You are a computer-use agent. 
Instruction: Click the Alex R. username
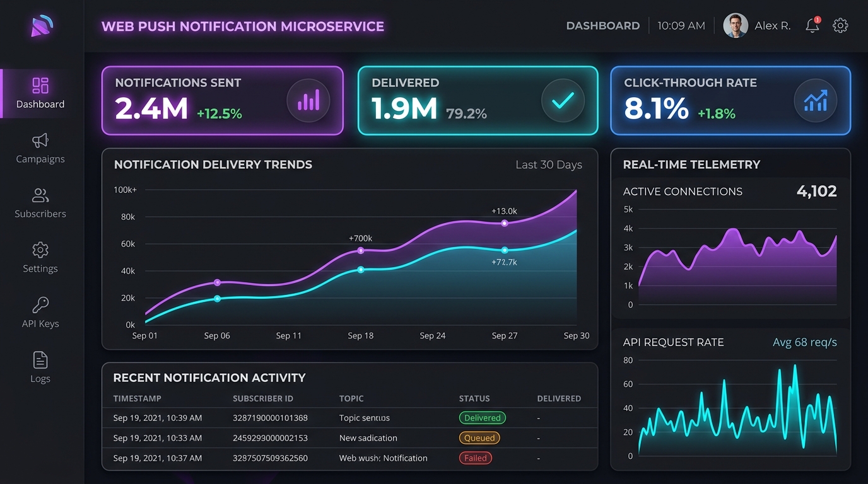(773, 26)
